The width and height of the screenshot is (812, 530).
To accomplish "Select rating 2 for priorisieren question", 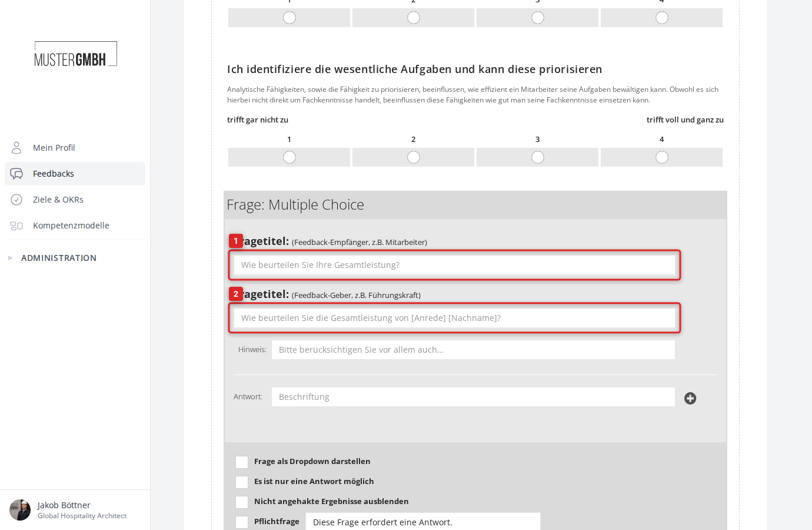I will pyautogui.click(x=414, y=157).
